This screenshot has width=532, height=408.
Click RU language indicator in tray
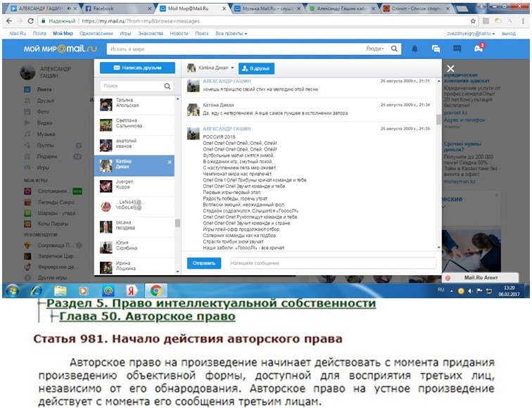pyautogui.click(x=441, y=290)
